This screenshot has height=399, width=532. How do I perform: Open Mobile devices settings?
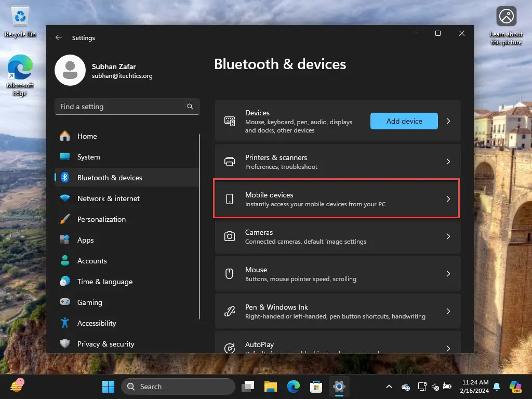coord(338,199)
